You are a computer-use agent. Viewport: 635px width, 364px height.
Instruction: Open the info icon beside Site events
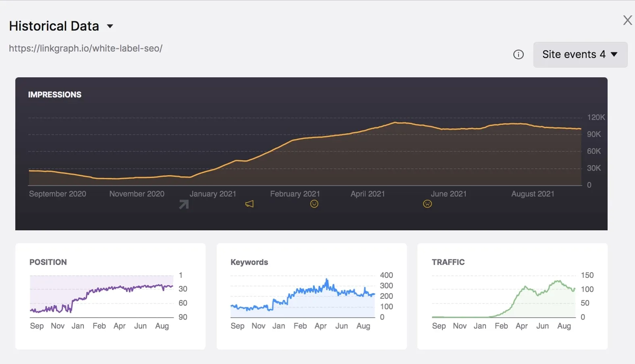[x=519, y=55]
